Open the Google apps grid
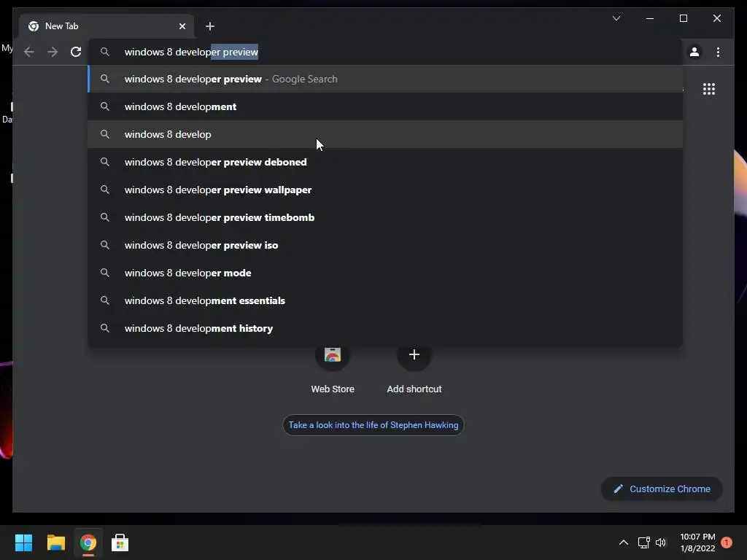Image resolution: width=747 pixels, height=560 pixels. [x=709, y=89]
